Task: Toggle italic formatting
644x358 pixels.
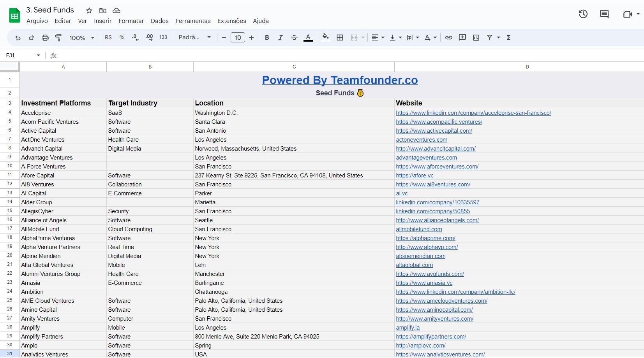Action: 281,38
